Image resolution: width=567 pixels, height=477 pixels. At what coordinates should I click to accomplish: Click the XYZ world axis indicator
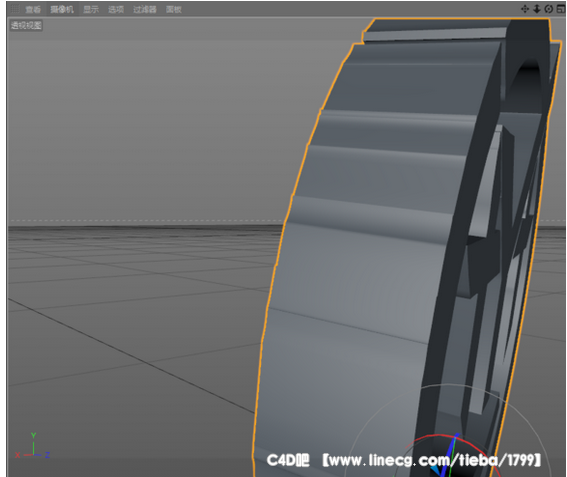click(33, 446)
